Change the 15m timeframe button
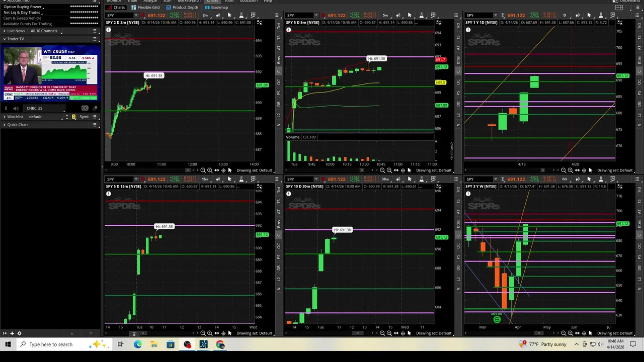 click(205, 179)
